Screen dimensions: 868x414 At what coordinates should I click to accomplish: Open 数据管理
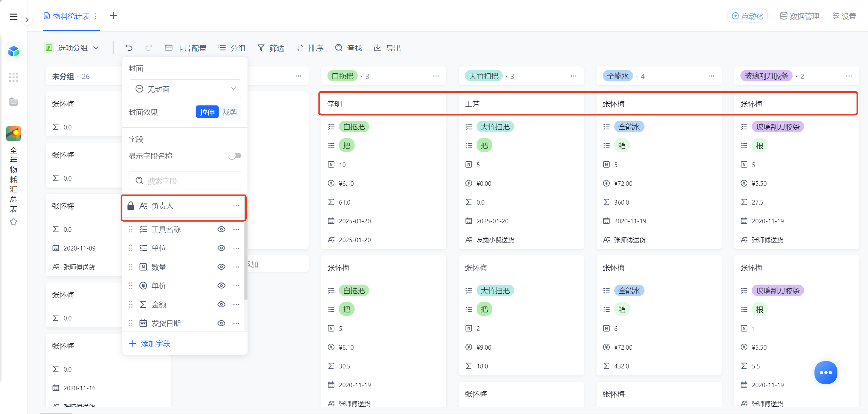[x=800, y=16]
